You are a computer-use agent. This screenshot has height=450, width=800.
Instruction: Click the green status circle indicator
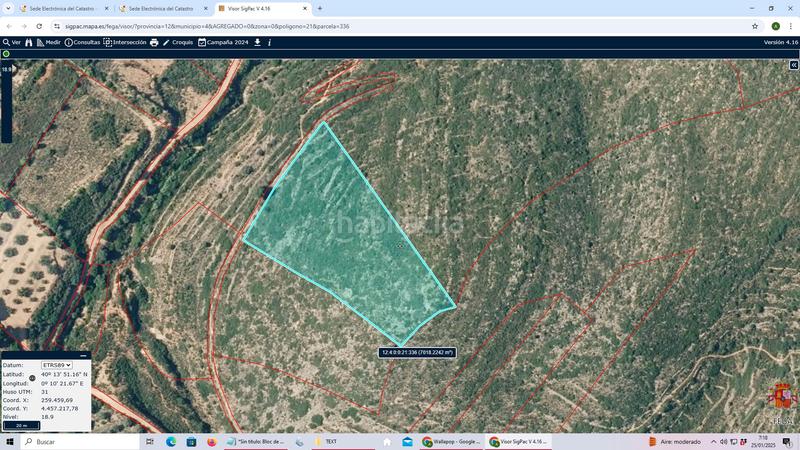click(6, 54)
